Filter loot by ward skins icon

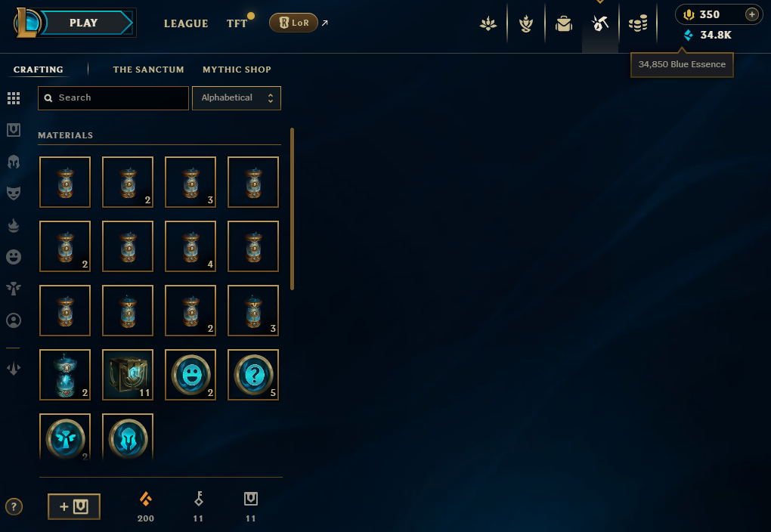point(14,289)
